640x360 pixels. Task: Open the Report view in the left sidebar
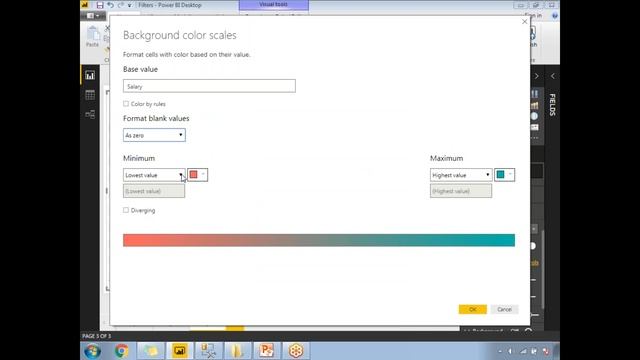90,75
